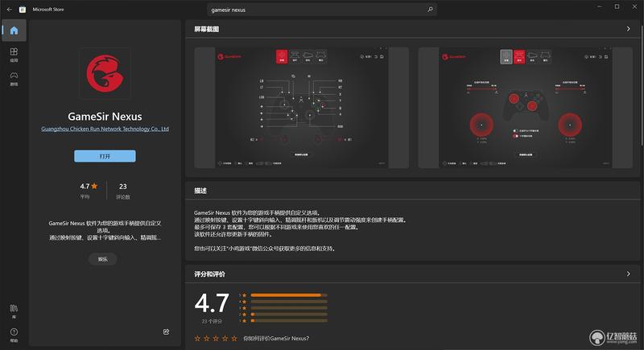Open the Gaming section in sidebar
The height and width of the screenshot is (350, 644).
(14, 78)
